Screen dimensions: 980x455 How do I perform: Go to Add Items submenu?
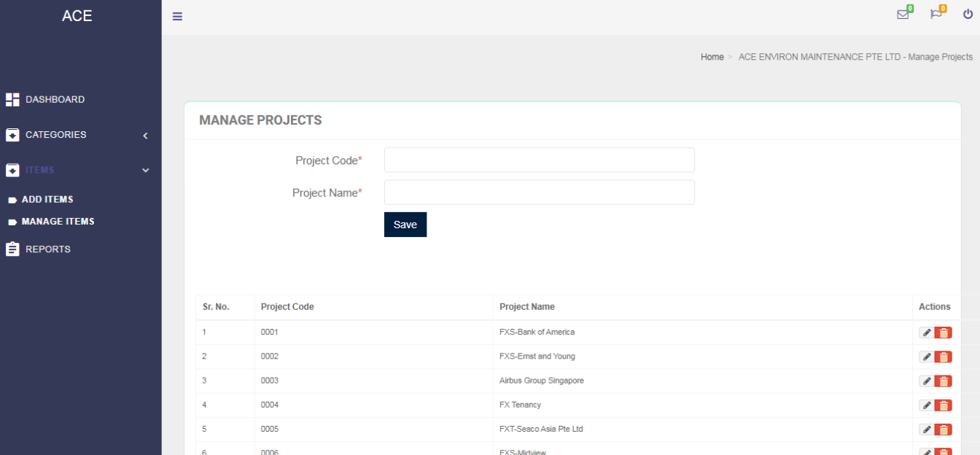pos(47,200)
